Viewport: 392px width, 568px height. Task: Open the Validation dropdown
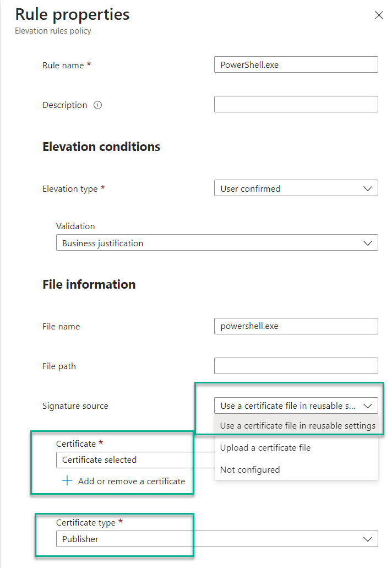click(217, 242)
